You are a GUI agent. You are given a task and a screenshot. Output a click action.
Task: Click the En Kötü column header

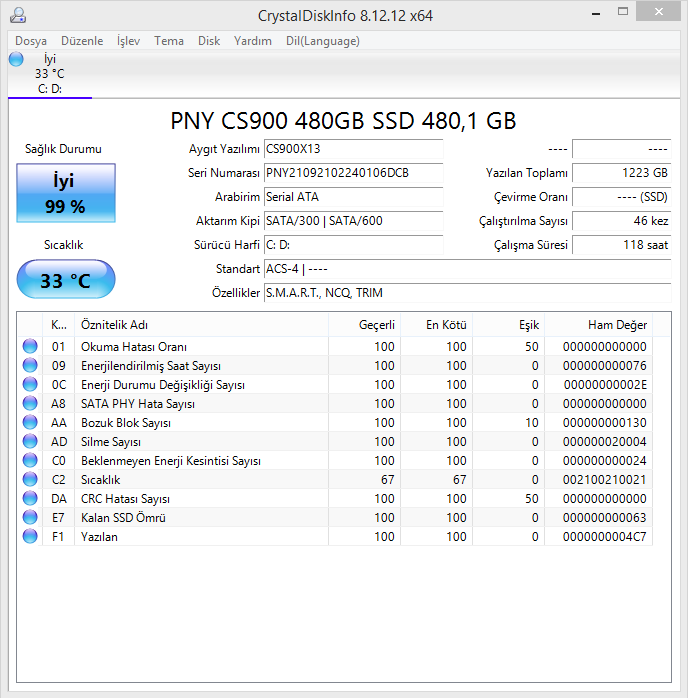tap(437, 325)
